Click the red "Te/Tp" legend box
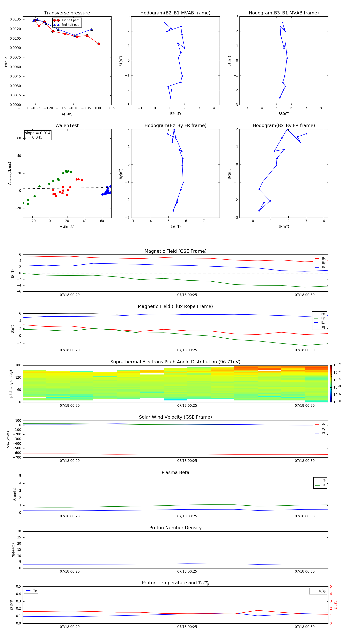The height and width of the screenshot is (644, 351). click(318, 591)
